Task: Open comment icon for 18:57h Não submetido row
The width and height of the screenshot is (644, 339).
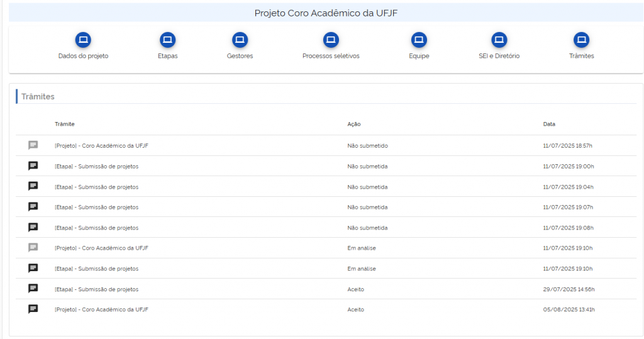Action: pyautogui.click(x=33, y=145)
